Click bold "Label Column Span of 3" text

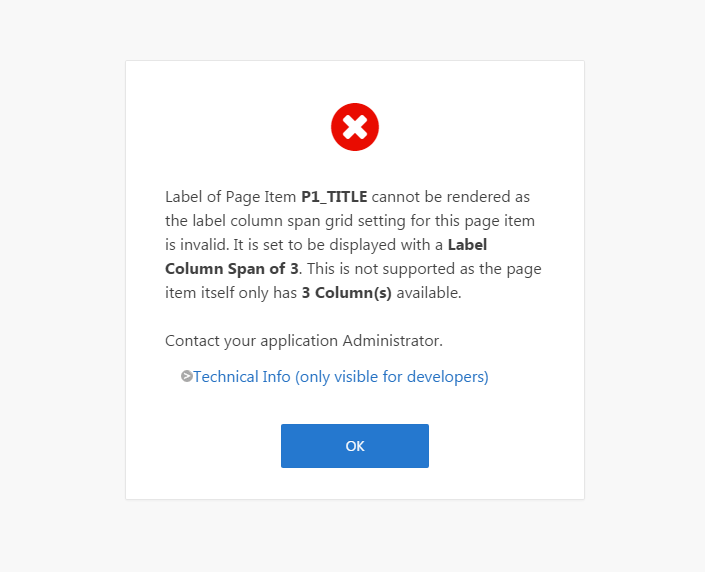click(x=325, y=257)
